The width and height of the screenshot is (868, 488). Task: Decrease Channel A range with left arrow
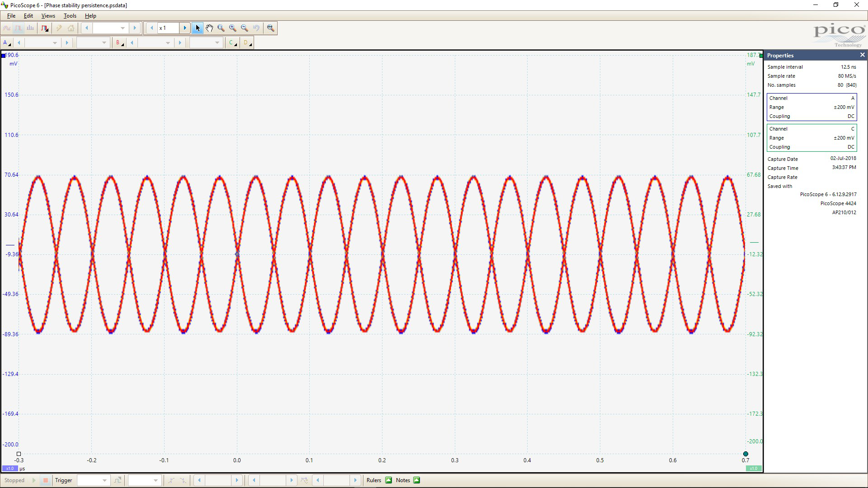19,43
